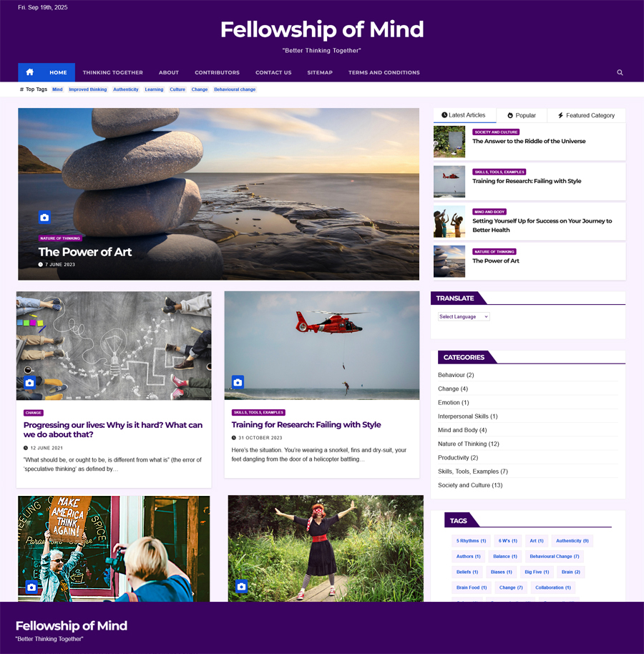644x654 pixels.
Task: Click the home icon in navigation bar
Action: (29, 72)
